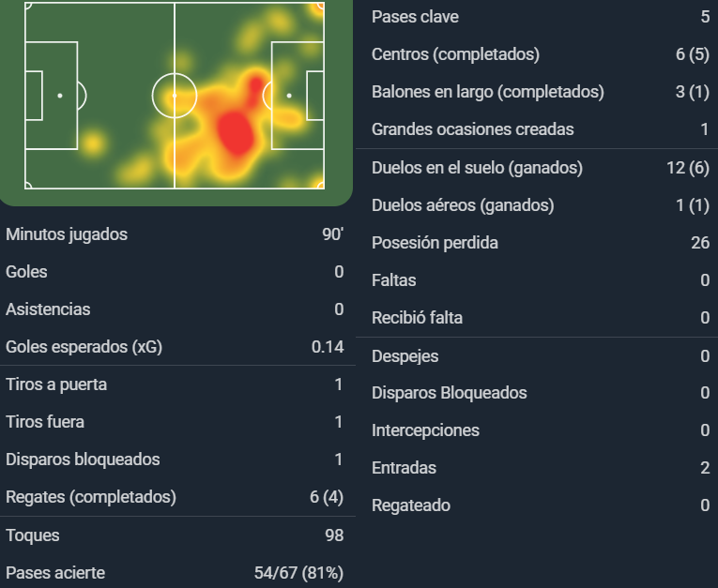Select the Entradas row
This screenshot has height=588, width=718.
tap(541, 468)
